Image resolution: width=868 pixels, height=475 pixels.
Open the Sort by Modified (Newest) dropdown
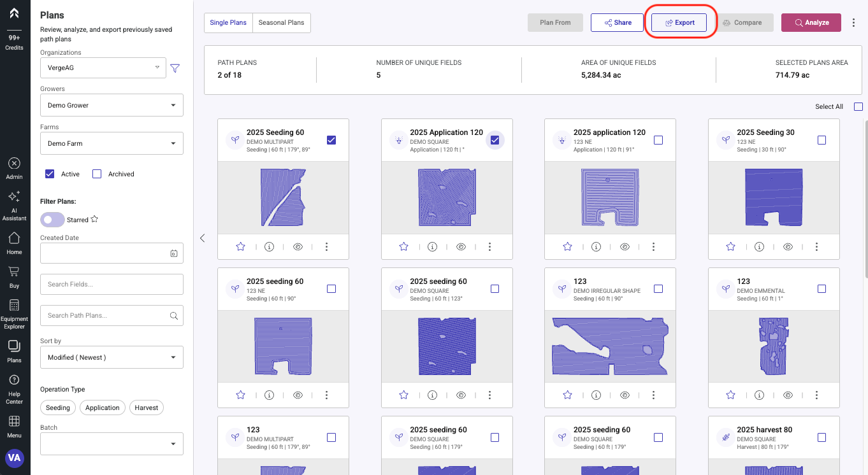(112, 357)
